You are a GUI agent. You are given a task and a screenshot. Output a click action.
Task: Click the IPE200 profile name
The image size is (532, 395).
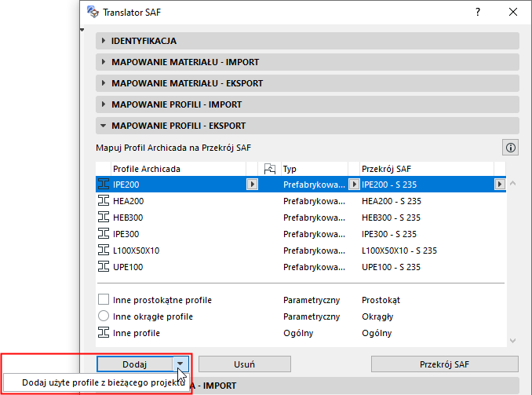[x=126, y=185]
